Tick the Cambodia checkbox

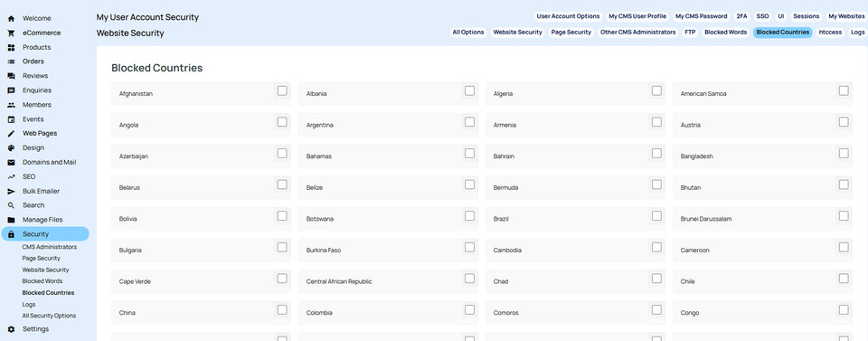pyautogui.click(x=656, y=247)
